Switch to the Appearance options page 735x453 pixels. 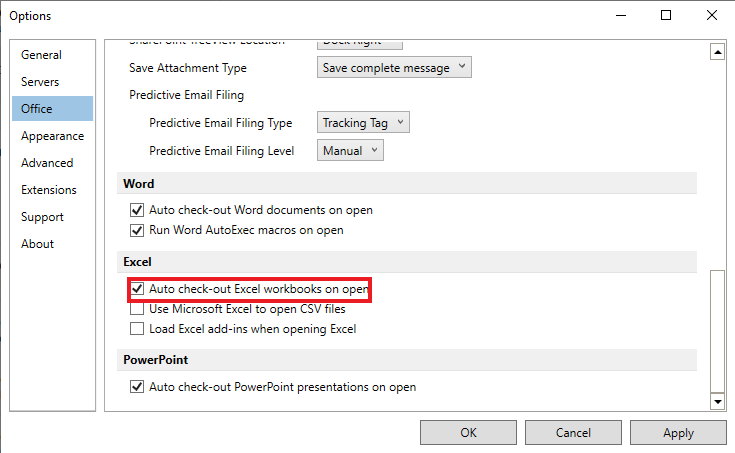[x=52, y=136]
